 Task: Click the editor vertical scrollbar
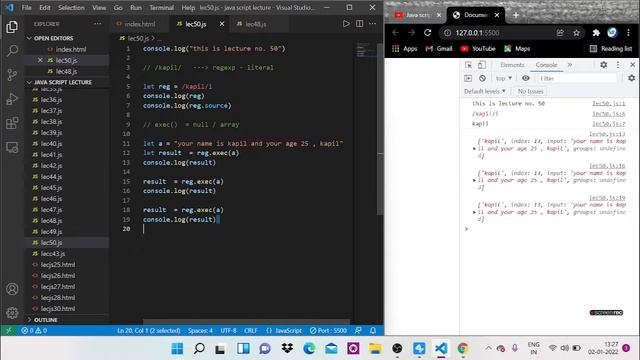coord(380,128)
